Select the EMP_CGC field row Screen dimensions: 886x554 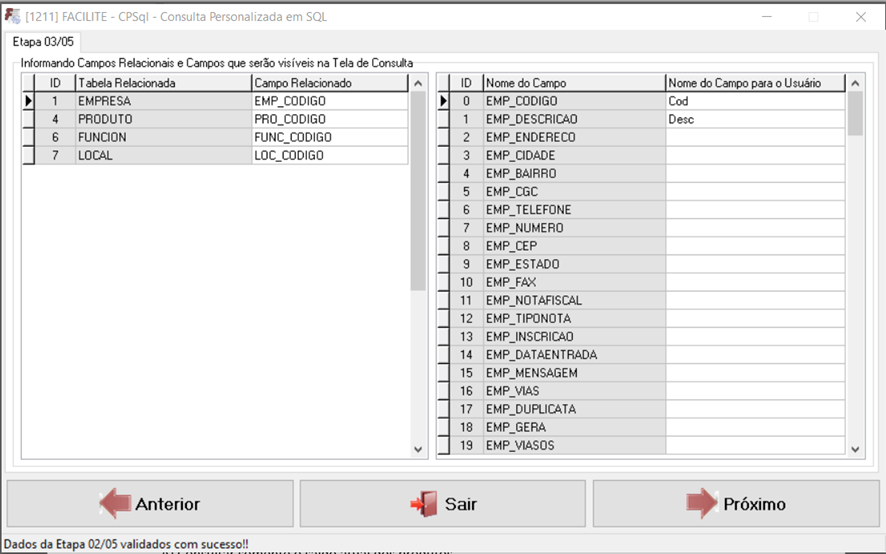[641, 192]
